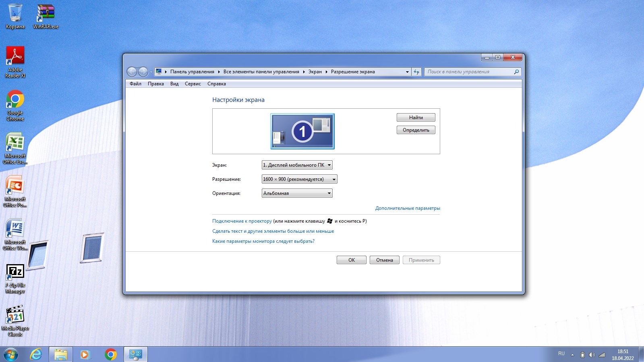Image resolution: width=644 pixels, height=362 pixels.
Task: Go back with the navigation arrow
Action: coord(132,72)
